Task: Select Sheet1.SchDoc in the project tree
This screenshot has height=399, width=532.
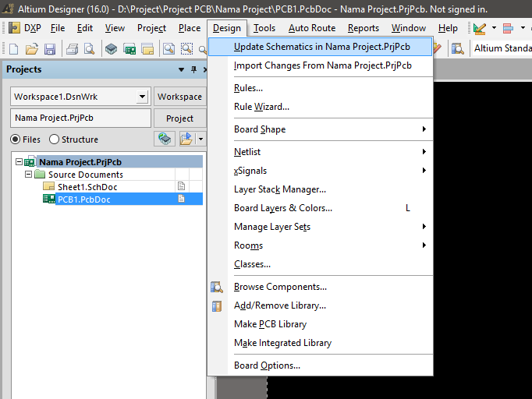Action: coord(87,187)
